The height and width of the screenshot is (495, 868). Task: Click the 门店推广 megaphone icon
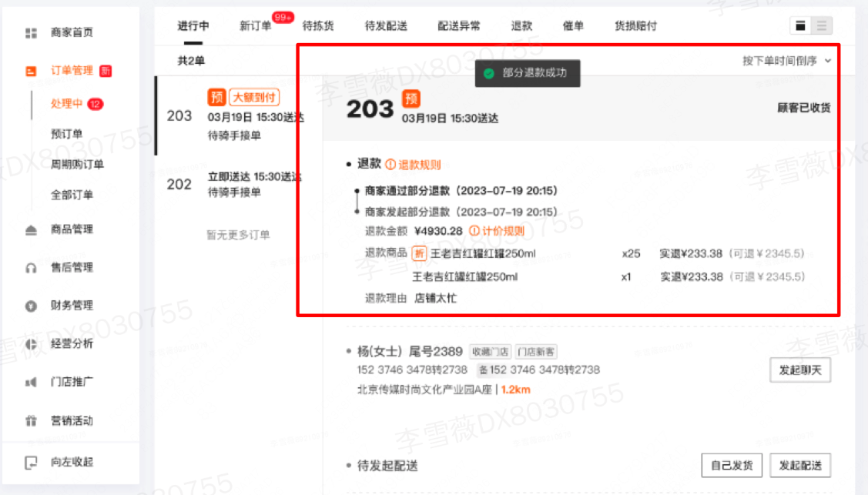coord(31,382)
